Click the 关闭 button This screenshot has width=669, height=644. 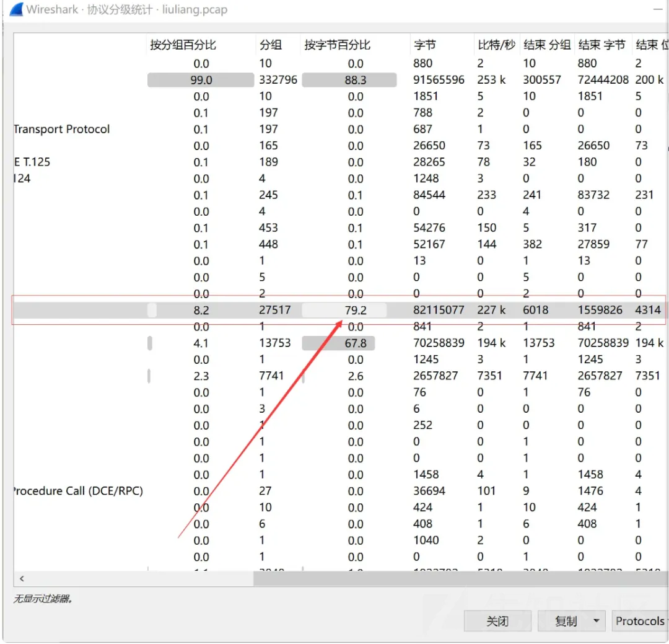497,620
